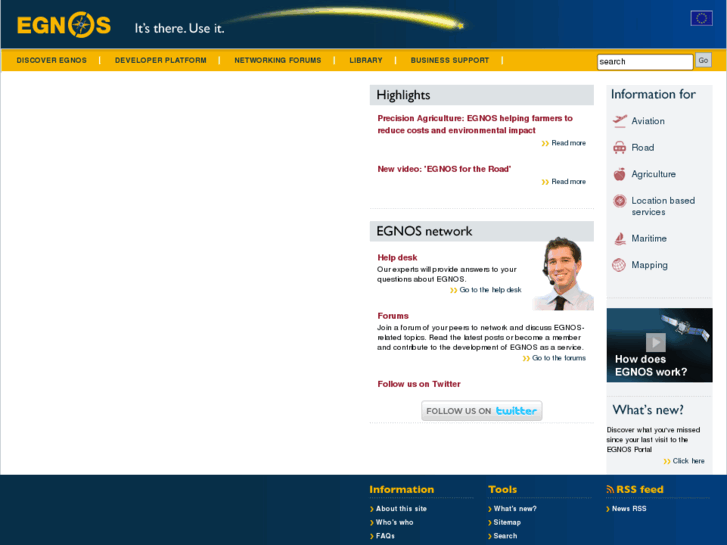Click the help desk agent photo
The width and height of the screenshot is (727, 545).
coord(563,274)
